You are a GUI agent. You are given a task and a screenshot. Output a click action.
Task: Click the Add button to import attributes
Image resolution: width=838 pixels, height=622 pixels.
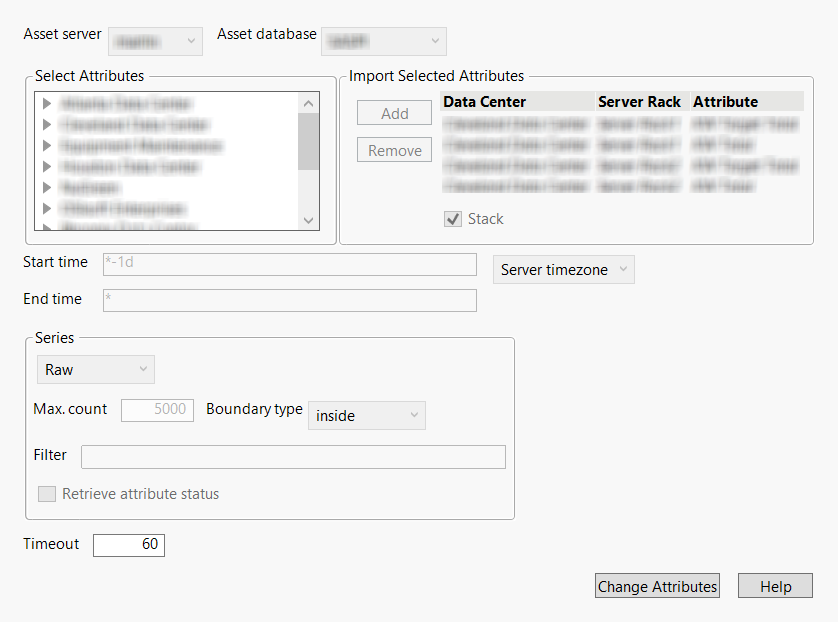[x=393, y=112]
